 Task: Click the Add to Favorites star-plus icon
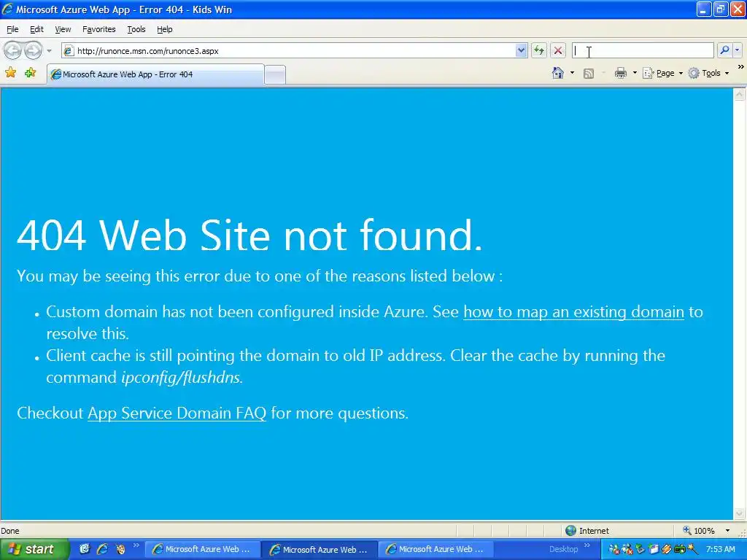[x=31, y=73]
